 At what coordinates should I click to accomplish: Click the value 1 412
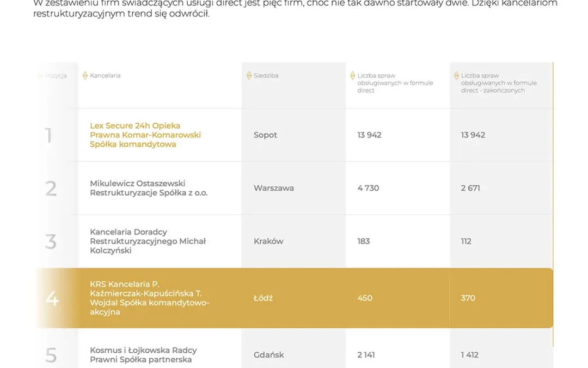[469, 355]
